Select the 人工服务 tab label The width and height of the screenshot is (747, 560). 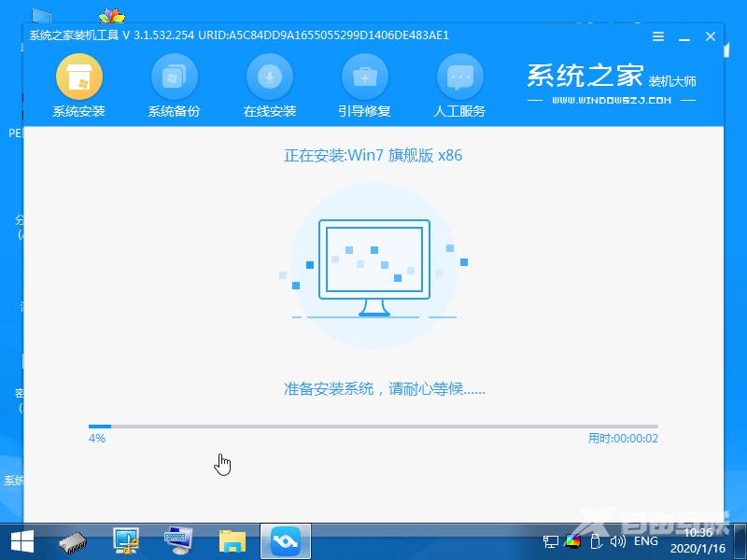[459, 111]
